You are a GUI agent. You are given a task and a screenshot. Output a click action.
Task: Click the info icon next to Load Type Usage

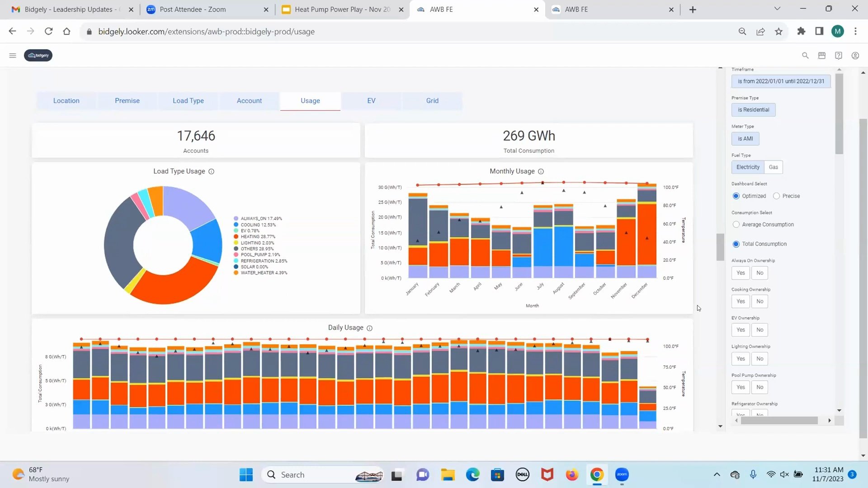pyautogui.click(x=212, y=171)
